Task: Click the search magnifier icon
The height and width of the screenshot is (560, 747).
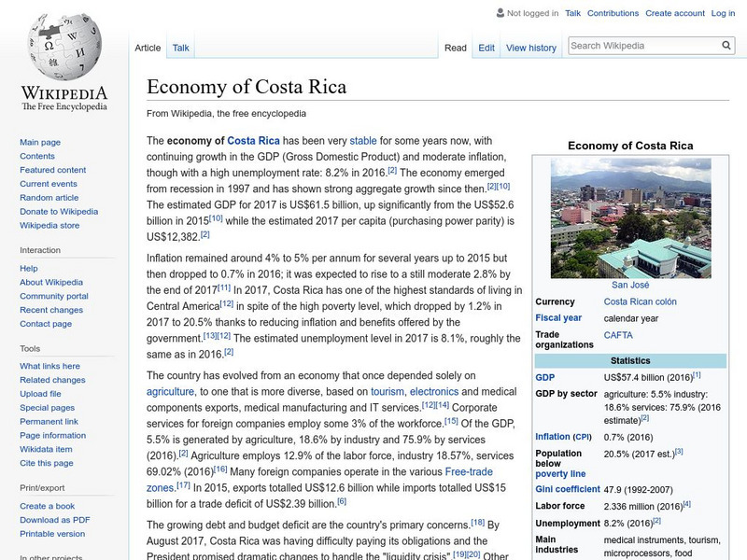Action: click(726, 45)
